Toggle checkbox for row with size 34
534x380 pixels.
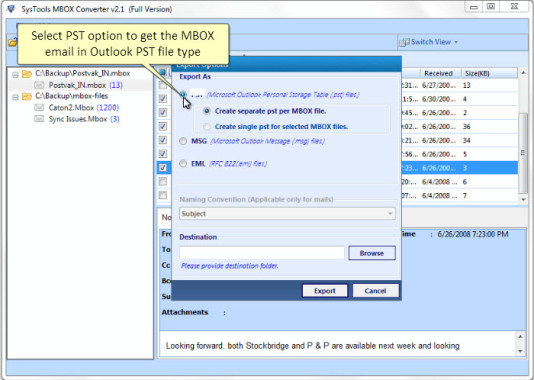click(x=163, y=140)
